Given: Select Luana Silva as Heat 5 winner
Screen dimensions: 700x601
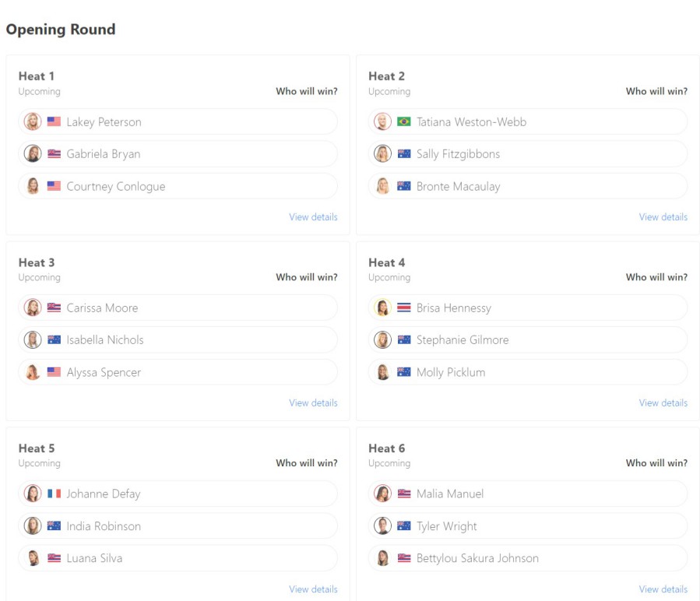Looking at the screenshot, I should pos(178,557).
